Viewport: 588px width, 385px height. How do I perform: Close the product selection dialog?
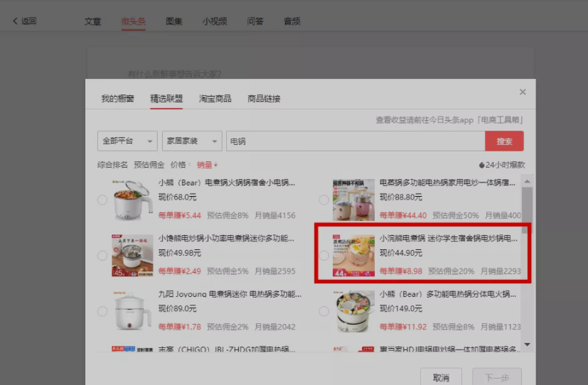tap(523, 92)
